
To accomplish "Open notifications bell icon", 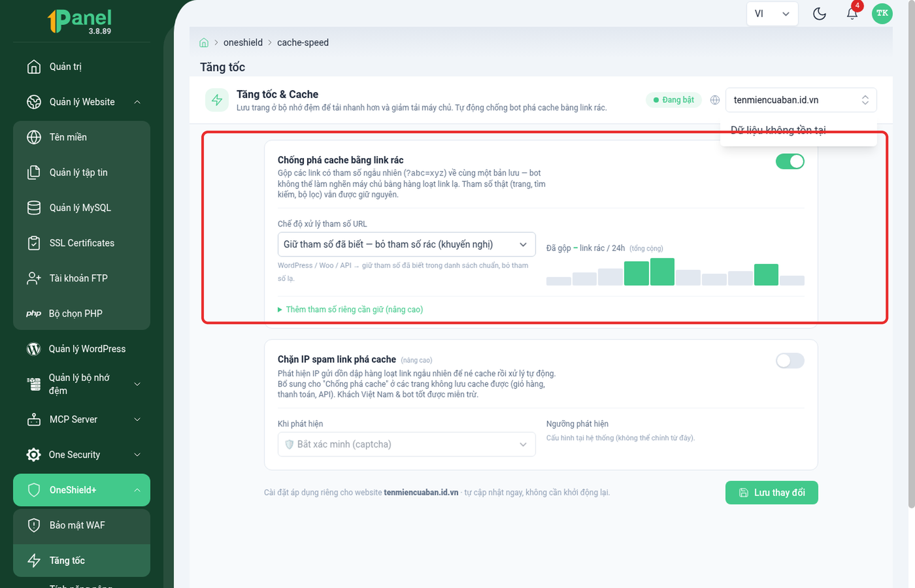I will click(852, 14).
